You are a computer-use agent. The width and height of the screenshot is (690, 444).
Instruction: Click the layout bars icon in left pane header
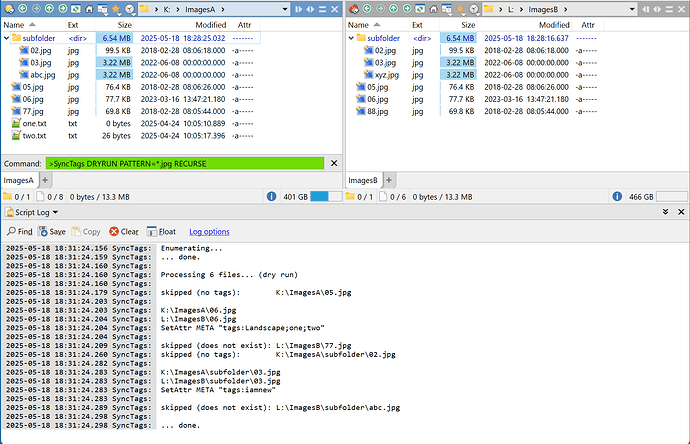pos(323,9)
